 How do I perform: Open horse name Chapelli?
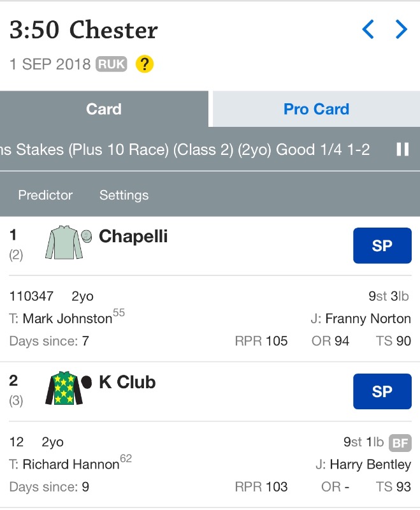133,237
